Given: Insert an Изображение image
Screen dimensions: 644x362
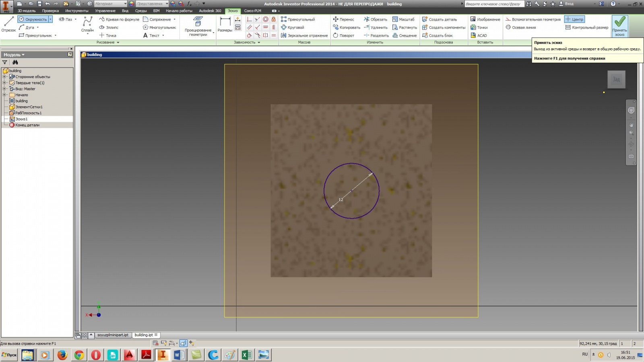Looking at the screenshot, I should [485, 19].
